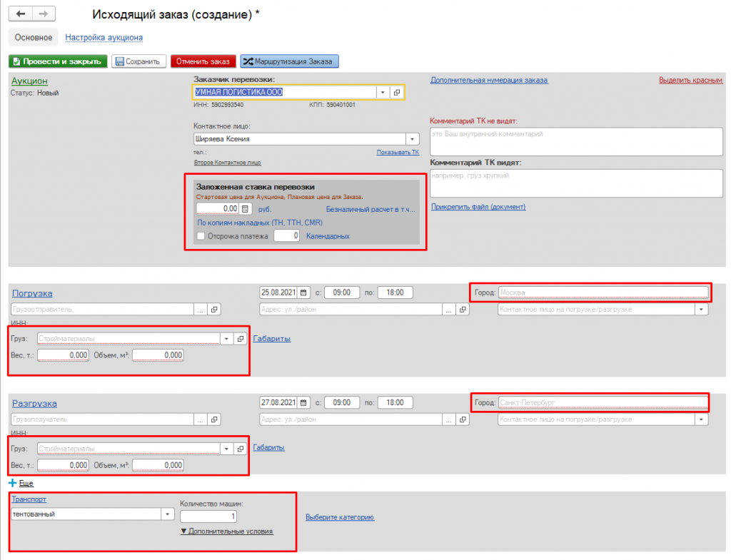The width and height of the screenshot is (731, 560).
Task: Open the Погрузка section link
Action: click(x=32, y=293)
